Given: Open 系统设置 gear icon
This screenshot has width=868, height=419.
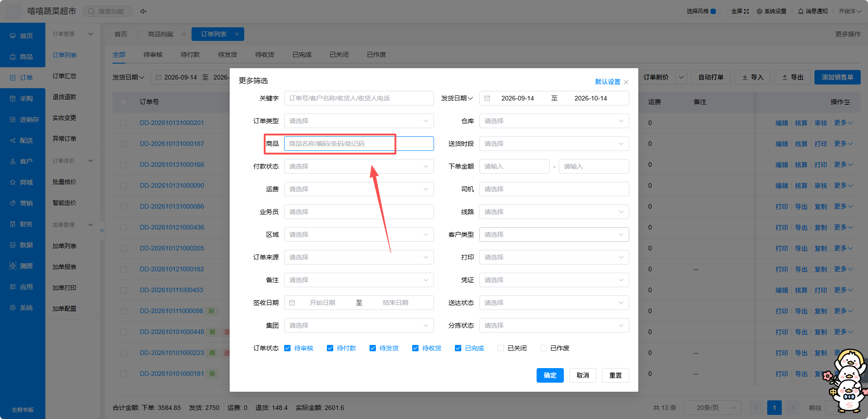Looking at the screenshot, I should point(759,11).
